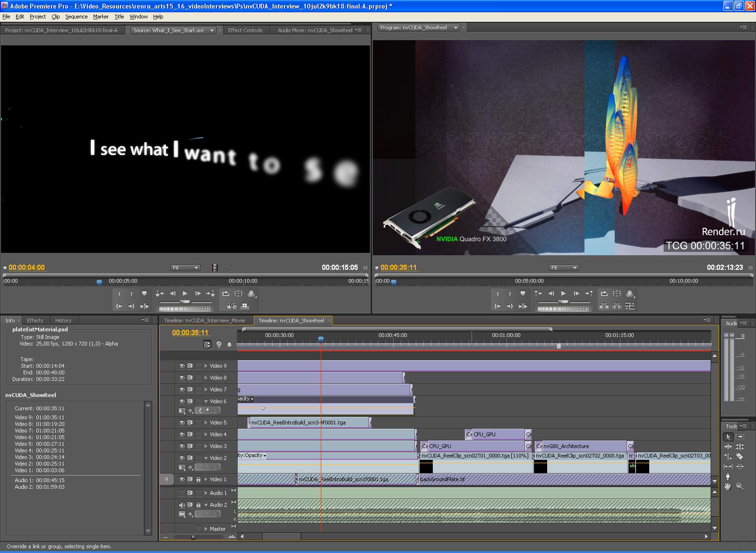
Task: Open the Sequence menu
Action: (76, 17)
